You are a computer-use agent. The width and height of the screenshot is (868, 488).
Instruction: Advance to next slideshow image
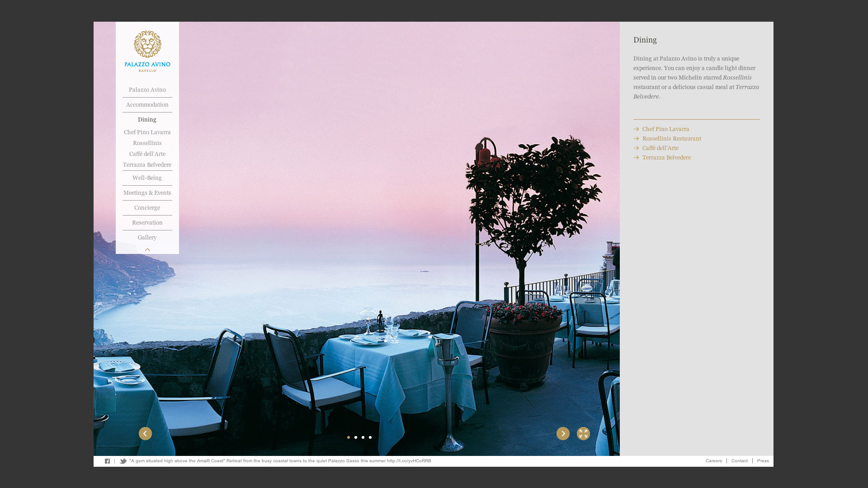coord(563,433)
